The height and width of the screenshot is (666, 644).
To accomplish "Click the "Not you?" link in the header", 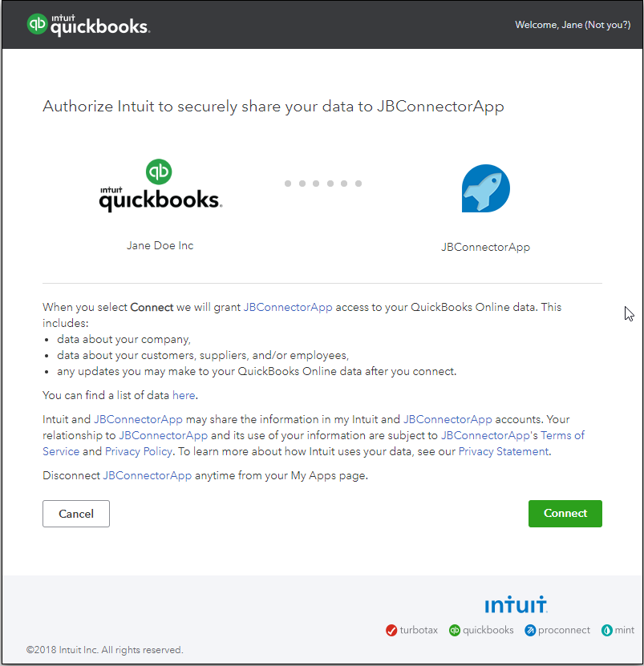I will (607, 25).
